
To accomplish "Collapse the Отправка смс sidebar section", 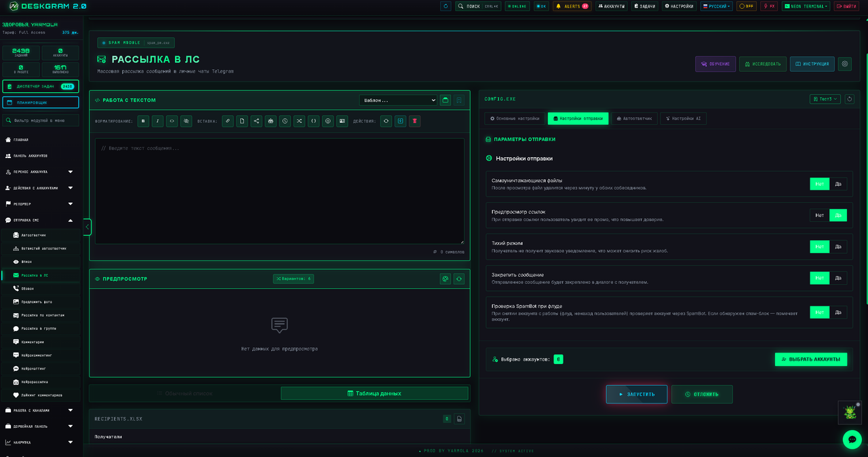I will pyautogui.click(x=41, y=220).
